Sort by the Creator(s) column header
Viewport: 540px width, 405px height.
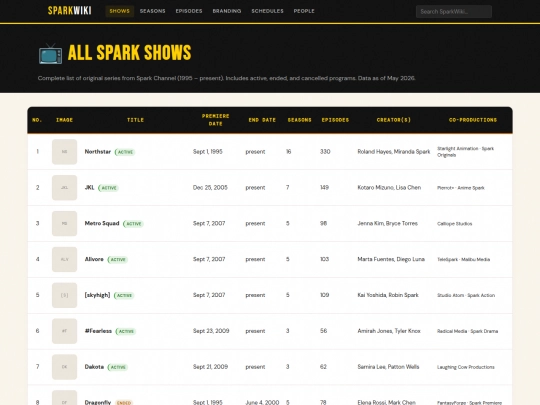click(394, 120)
